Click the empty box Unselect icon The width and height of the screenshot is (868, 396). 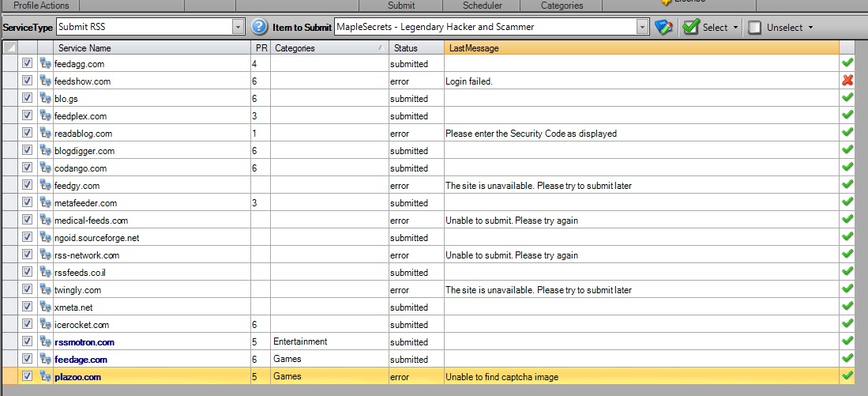(x=755, y=27)
